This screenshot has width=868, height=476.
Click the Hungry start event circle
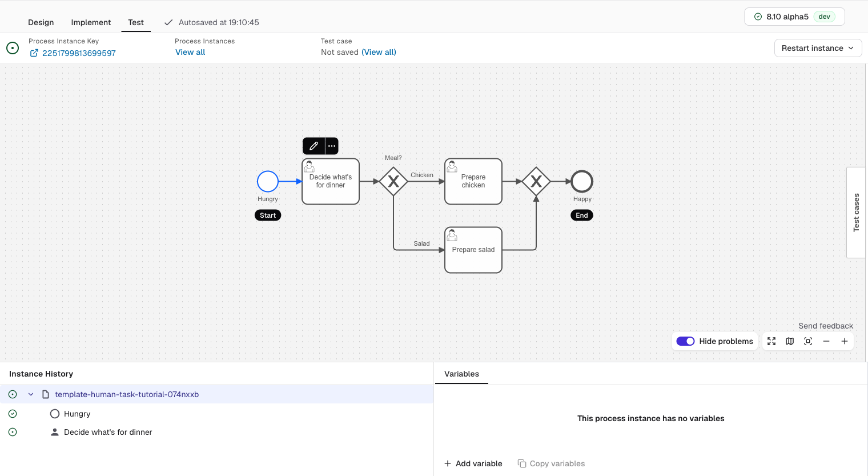(x=268, y=182)
